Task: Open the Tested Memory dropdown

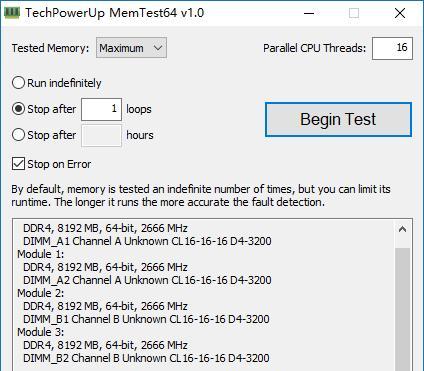Action: click(131, 48)
